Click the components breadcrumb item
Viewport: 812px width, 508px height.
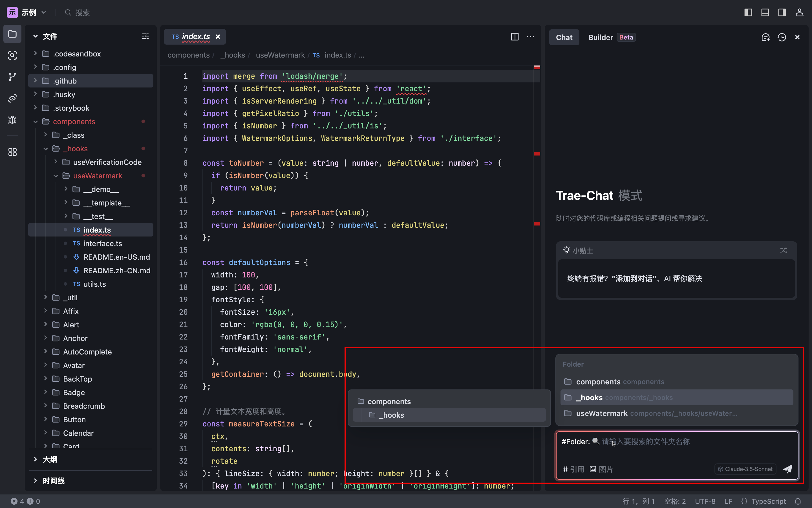pyautogui.click(x=189, y=55)
